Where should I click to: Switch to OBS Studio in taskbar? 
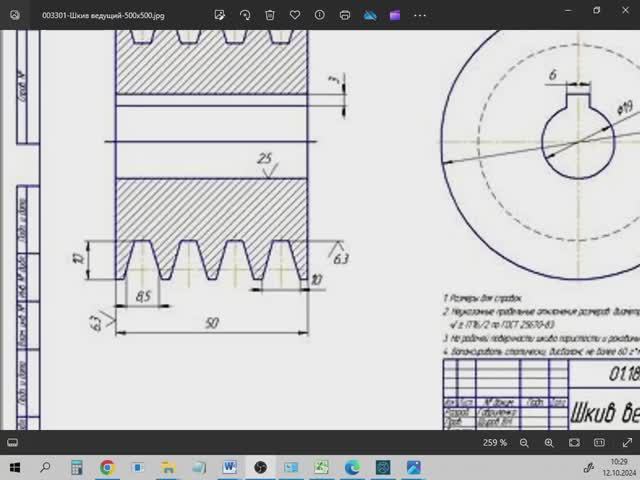pyautogui.click(x=260, y=467)
